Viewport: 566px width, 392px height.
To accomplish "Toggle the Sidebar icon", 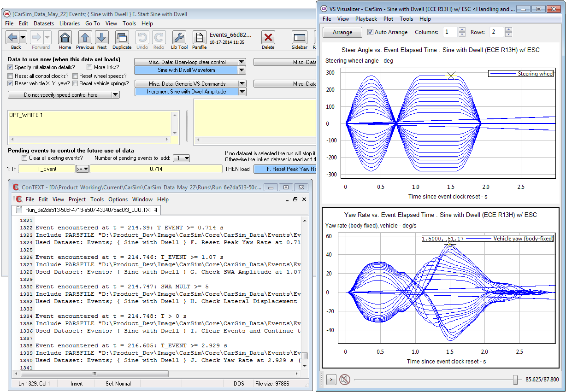I will [x=300, y=37].
